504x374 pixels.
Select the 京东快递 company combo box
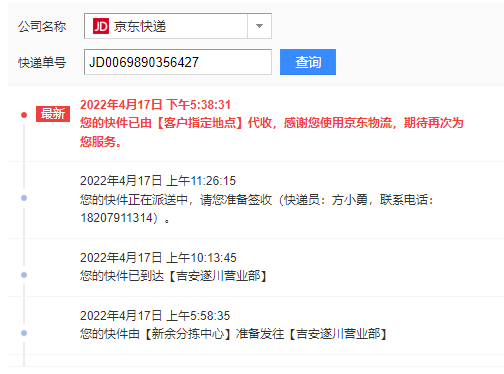178,26
